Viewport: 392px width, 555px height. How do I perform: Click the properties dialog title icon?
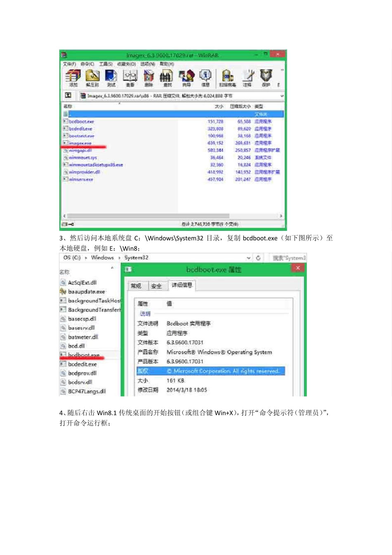click(128, 269)
